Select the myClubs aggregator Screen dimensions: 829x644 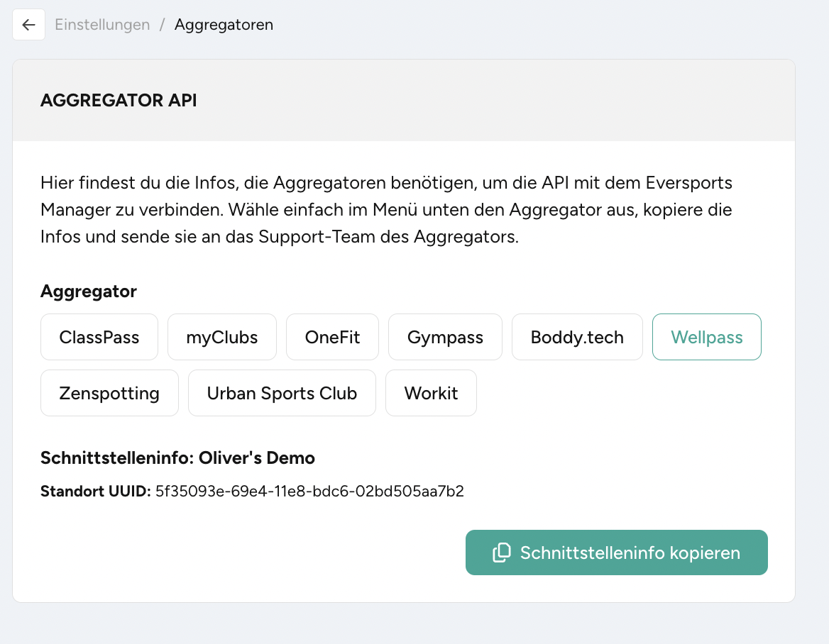pos(222,337)
